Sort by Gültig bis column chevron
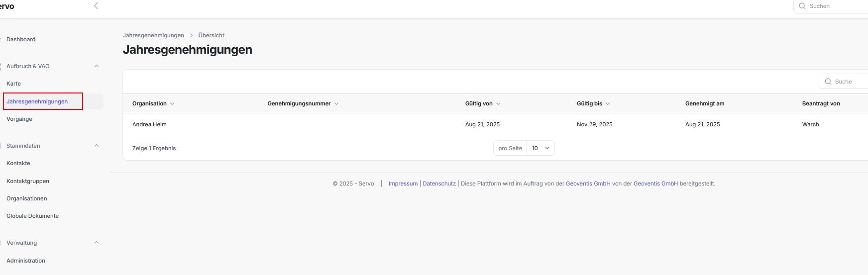868x275 pixels. (x=608, y=104)
